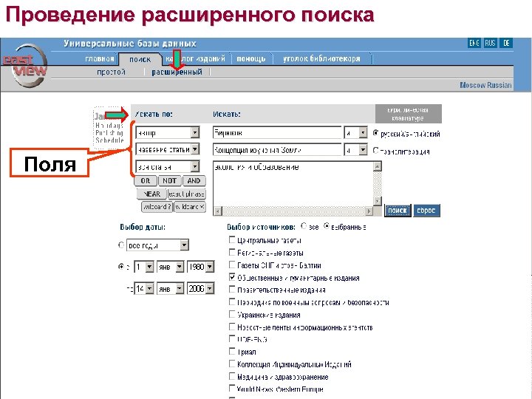Open the end year dropdown showing 2006
The height and width of the screenshot is (399, 532).
[200, 289]
